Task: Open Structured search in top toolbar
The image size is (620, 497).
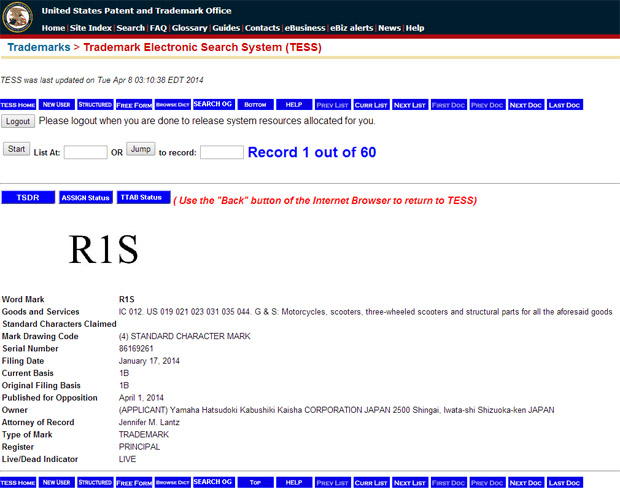Action: 95,105
